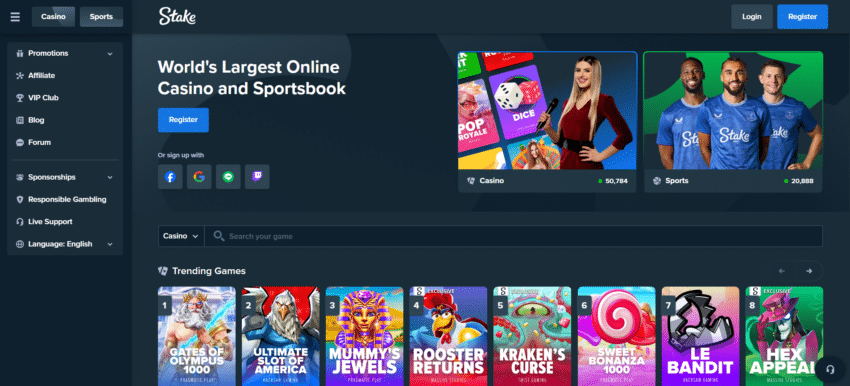850x386 pixels.
Task: Open the Language: English dropdown chevron
Action: pos(110,244)
